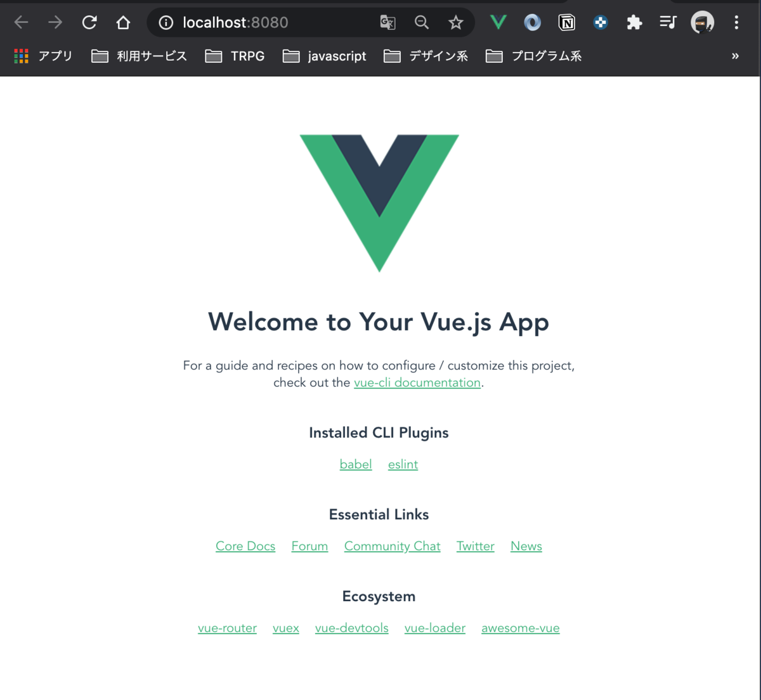The height and width of the screenshot is (700, 761).
Task: Open the vue-router ecosystem link
Action: tap(227, 628)
